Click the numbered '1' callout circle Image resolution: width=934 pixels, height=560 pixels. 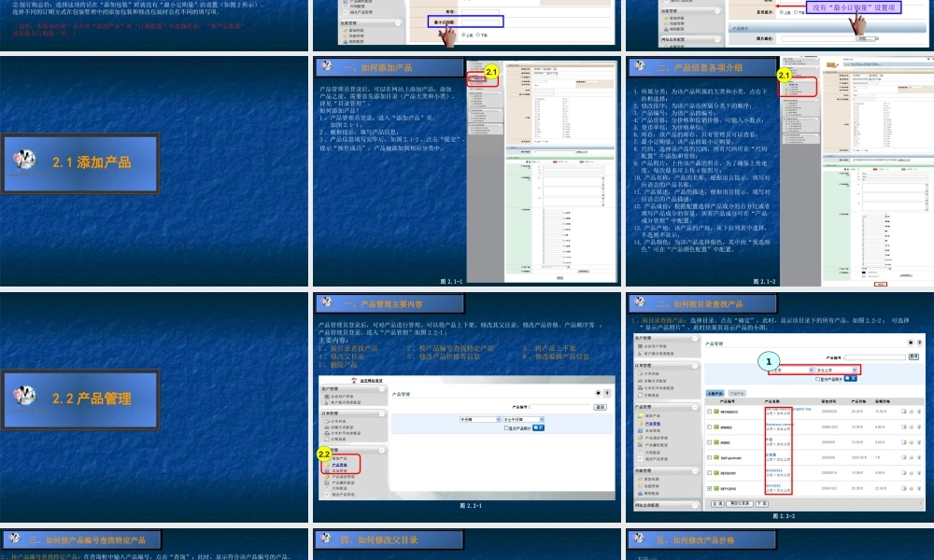(x=768, y=361)
